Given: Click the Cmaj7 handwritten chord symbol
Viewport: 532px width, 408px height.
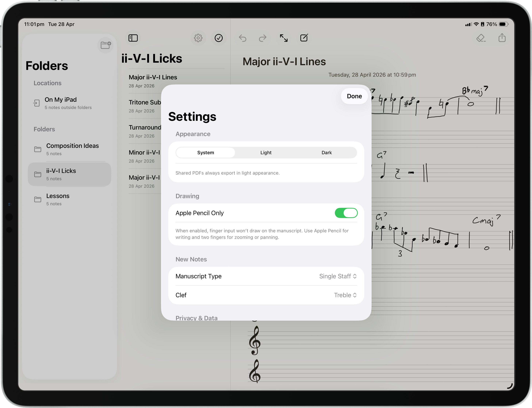Looking at the screenshot, I should tap(486, 220).
